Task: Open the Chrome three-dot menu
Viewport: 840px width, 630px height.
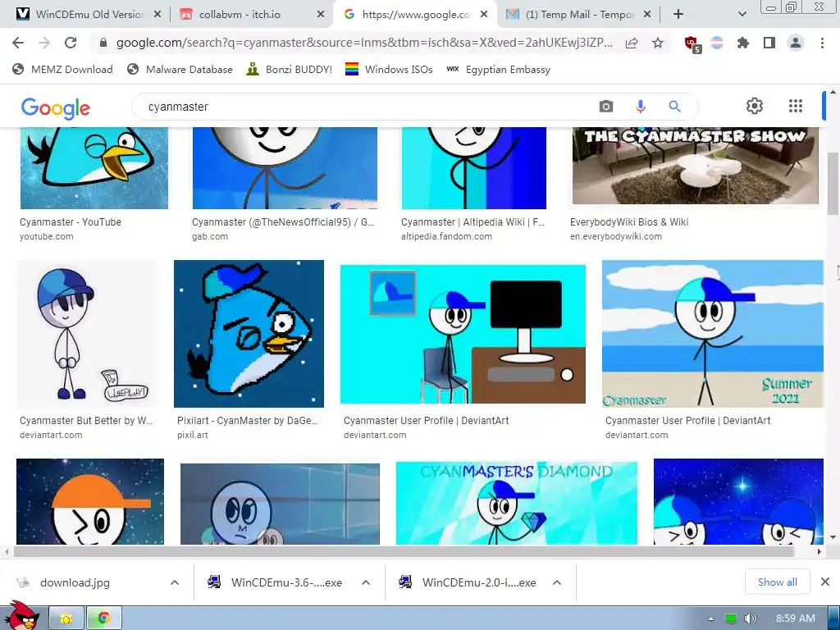Action: (x=822, y=43)
